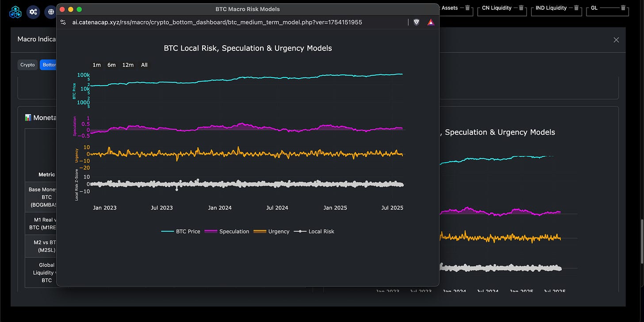This screenshot has width=644, height=322.
Task: Click the 'CN Liquidity' label in top bar
Action: [x=497, y=8]
